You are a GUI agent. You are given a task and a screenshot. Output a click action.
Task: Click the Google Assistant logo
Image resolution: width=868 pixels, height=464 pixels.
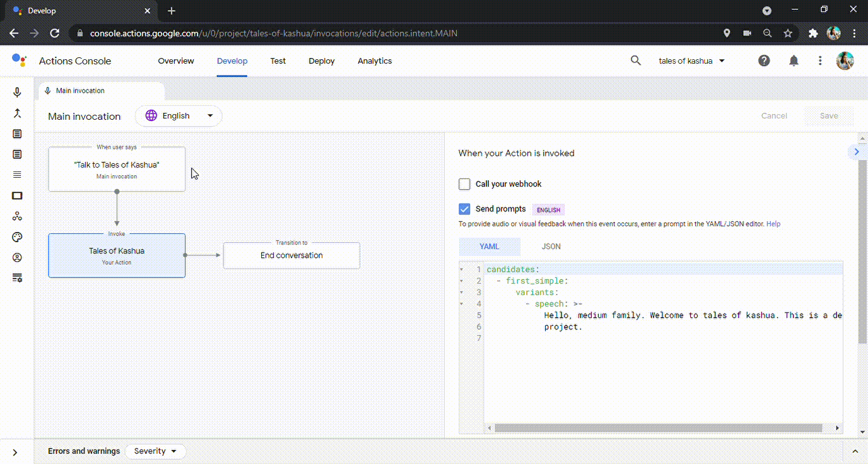click(x=20, y=61)
